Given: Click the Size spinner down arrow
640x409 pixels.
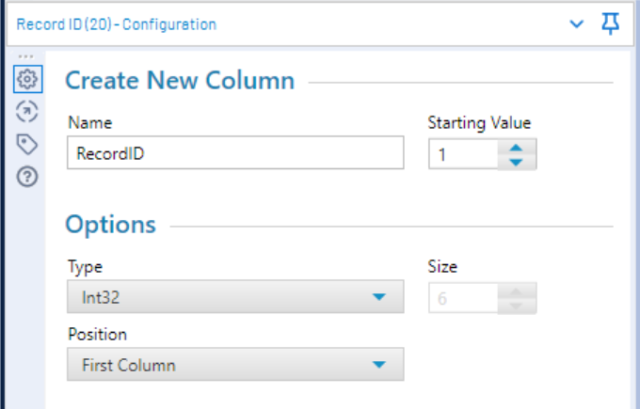Looking at the screenshot, I should coord(516,306).
